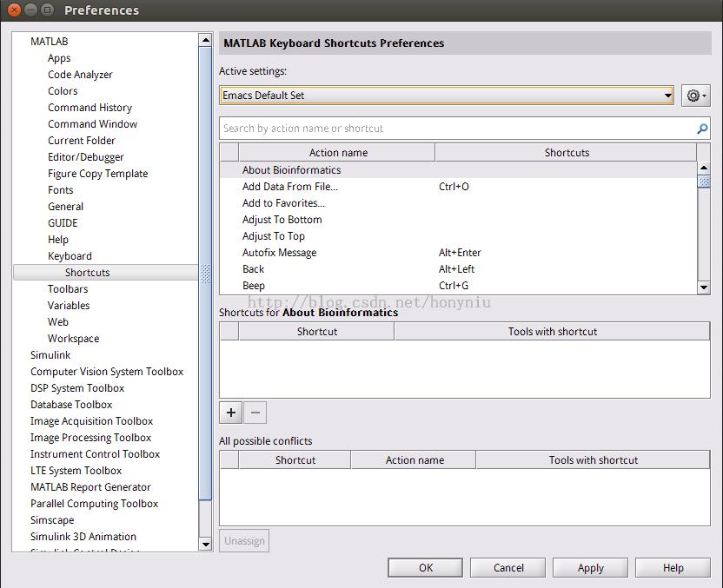This screenshot has width=723, height=588.
Task: Open Help for keyboard shortcuts
Action: click(x=673, y=568)
